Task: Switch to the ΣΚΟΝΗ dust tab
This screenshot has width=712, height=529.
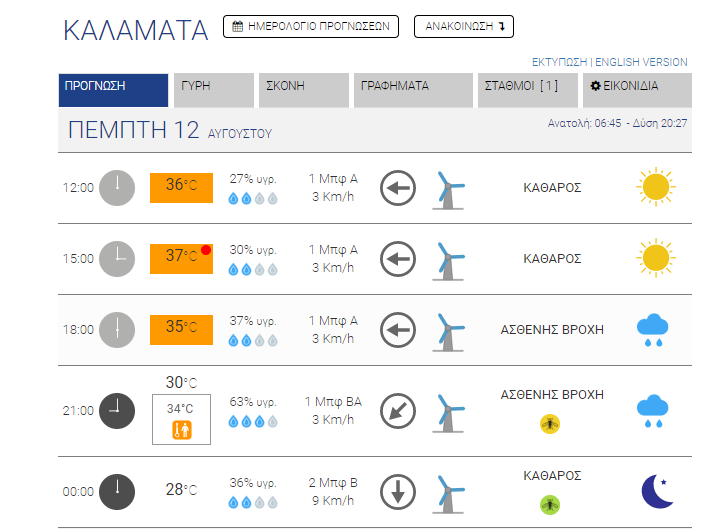Action: click(303, 90)
